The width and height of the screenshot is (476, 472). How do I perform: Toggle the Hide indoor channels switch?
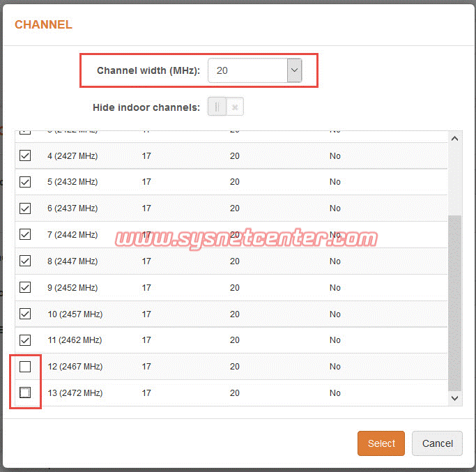tap(225, 107)
